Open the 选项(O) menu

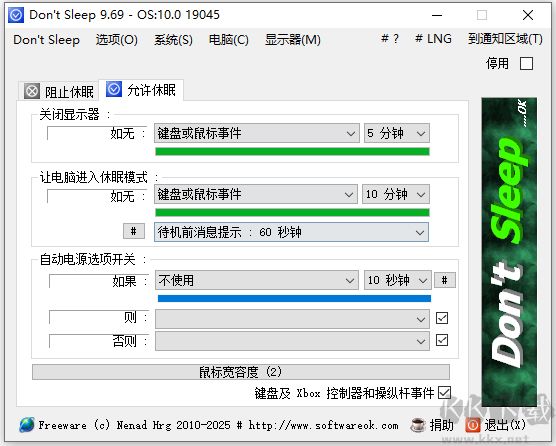(117, 40)
